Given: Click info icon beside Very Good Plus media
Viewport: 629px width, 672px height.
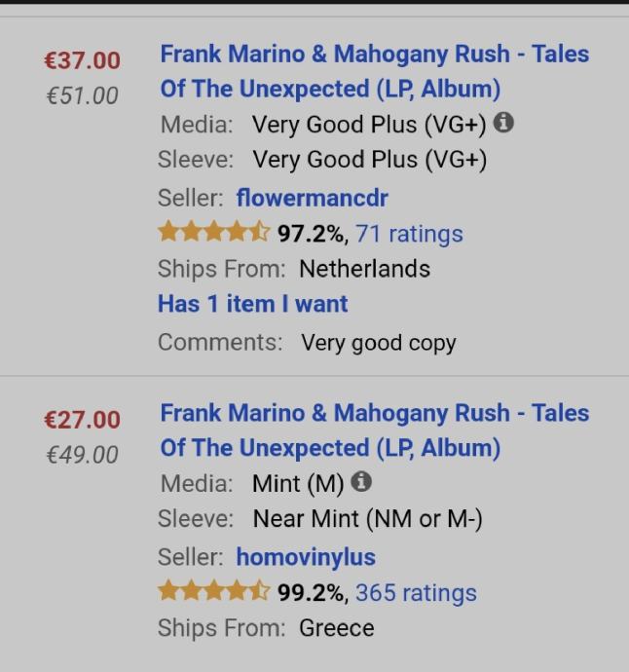Looking at the screenshot, I should 503,124.
